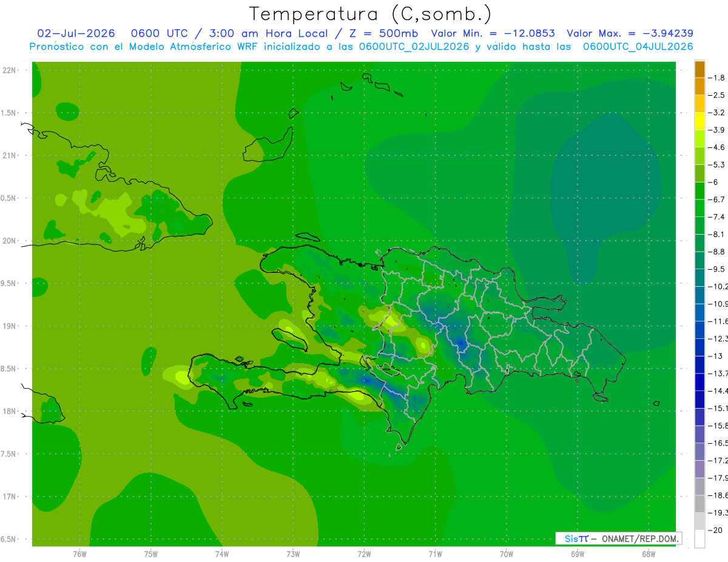The height and width of the screenshot is (562, 728).
Task: Click the '-1.8' colorbar label
Action: pos(717,78)
